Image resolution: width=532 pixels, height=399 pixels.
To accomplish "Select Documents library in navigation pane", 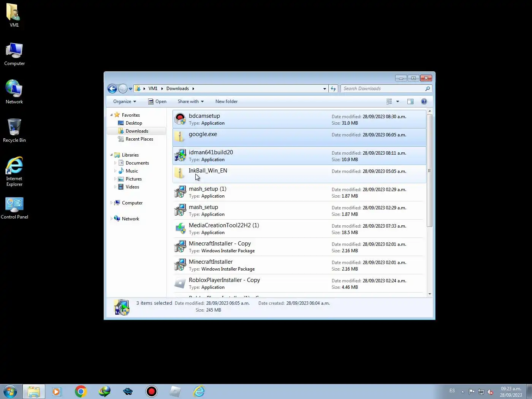I will click(x=137, y=163).
